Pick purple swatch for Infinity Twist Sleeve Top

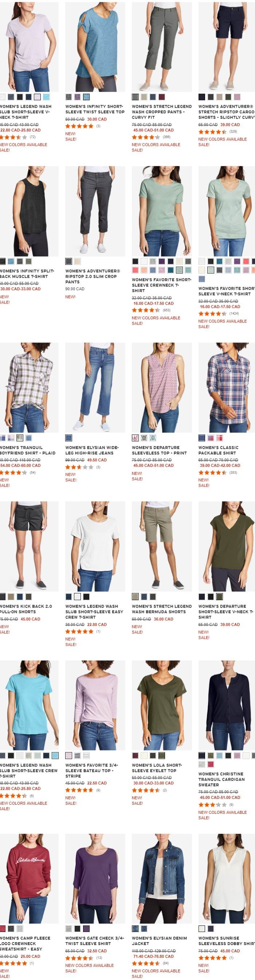[x=77, y=97]
